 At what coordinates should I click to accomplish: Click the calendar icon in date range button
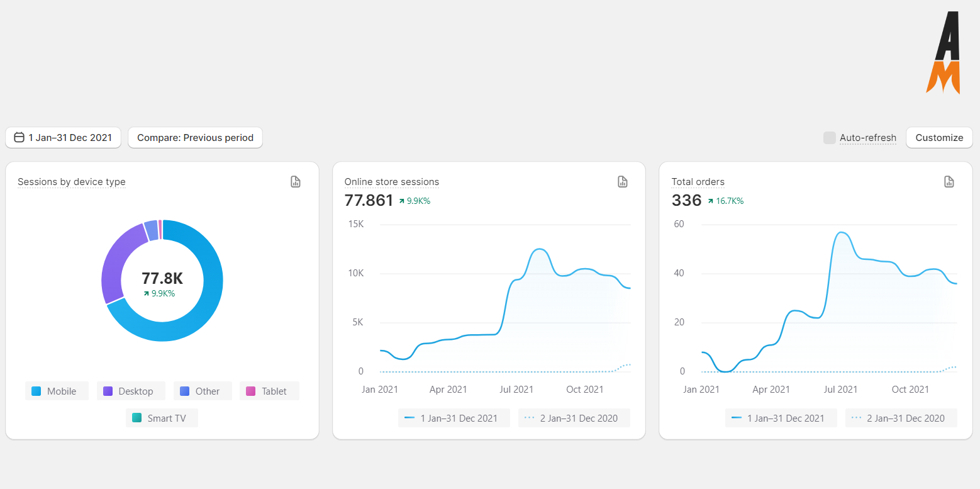coord(19,137)
